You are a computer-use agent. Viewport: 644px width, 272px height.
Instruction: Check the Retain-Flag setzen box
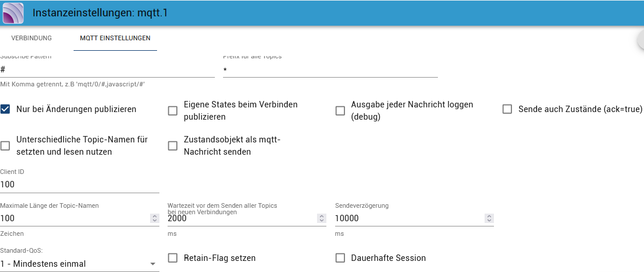173,258
